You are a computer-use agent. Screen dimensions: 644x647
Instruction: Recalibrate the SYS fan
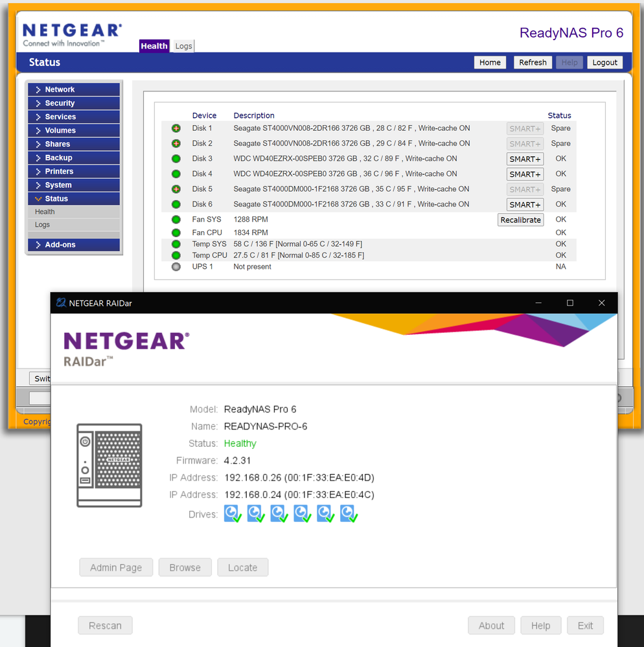(x=520, y=220)
